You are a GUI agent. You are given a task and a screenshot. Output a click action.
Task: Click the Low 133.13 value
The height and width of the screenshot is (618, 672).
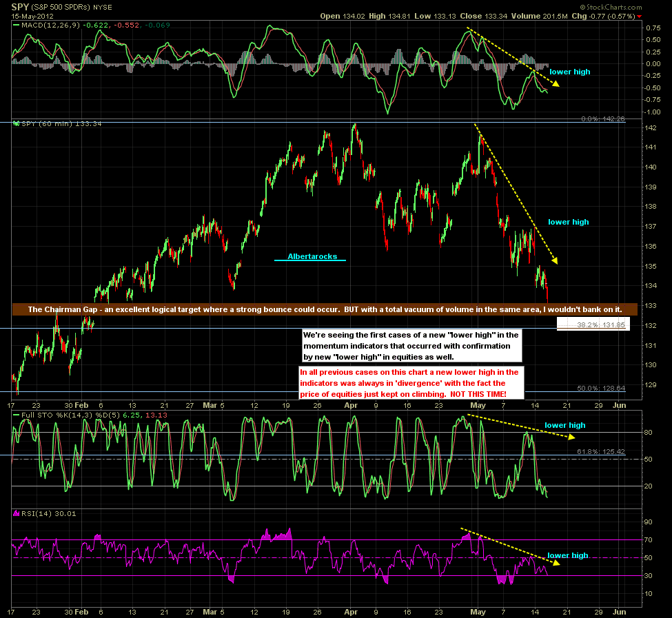[435, 17]
